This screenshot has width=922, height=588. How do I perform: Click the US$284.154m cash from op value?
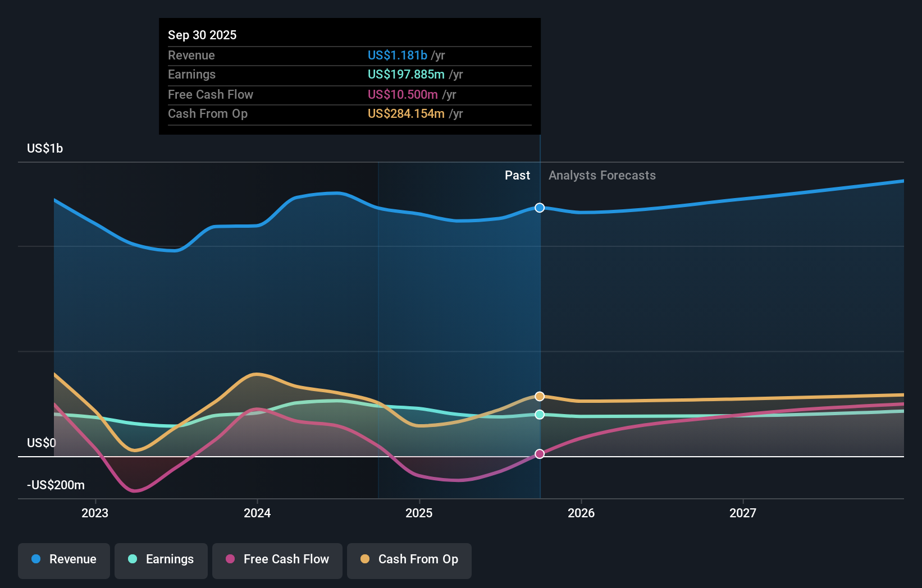406,113
